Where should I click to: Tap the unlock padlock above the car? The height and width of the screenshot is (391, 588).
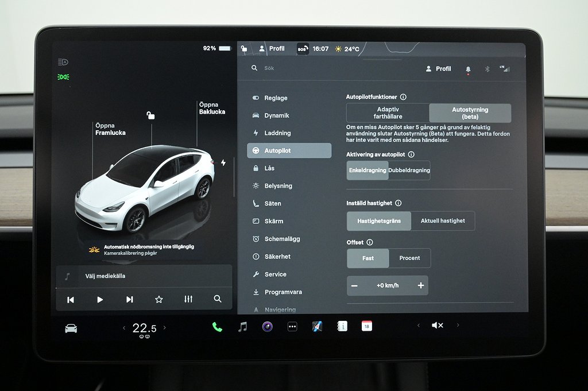pyautogui.click(x=150, y=115)
